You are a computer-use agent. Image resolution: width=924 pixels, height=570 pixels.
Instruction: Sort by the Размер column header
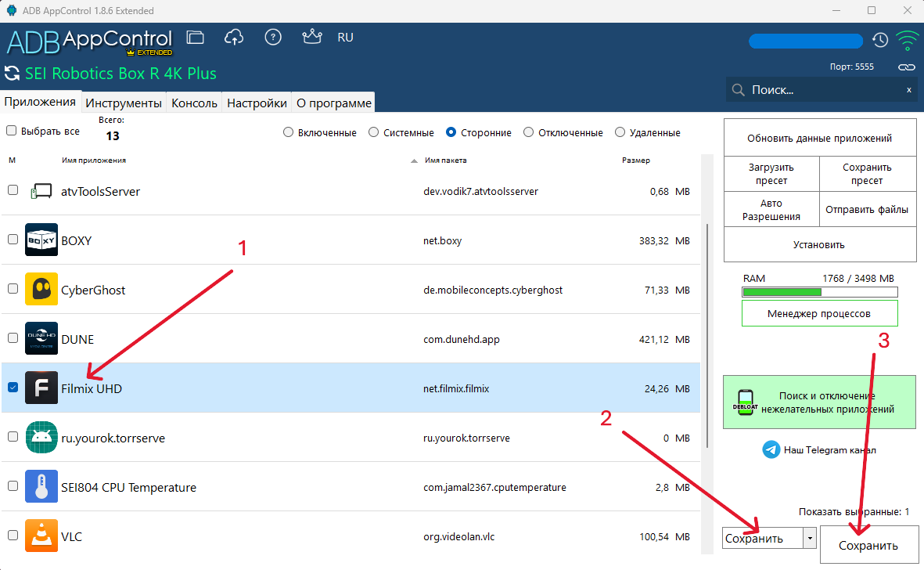(636, 161)
